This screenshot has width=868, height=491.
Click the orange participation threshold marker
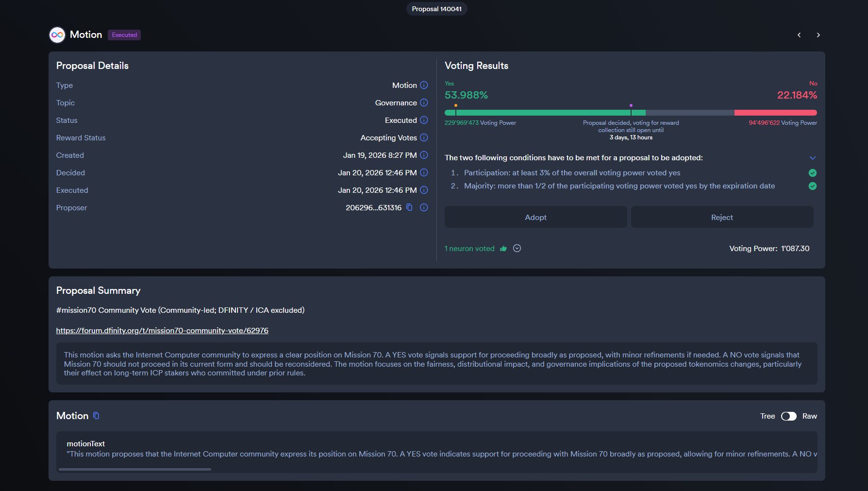click(x=456, y=105)
